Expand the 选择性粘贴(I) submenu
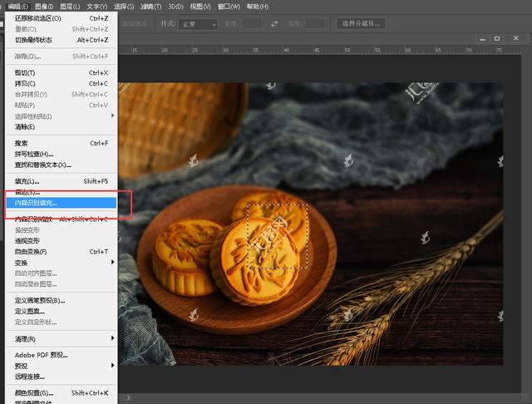 coord(62,116)
